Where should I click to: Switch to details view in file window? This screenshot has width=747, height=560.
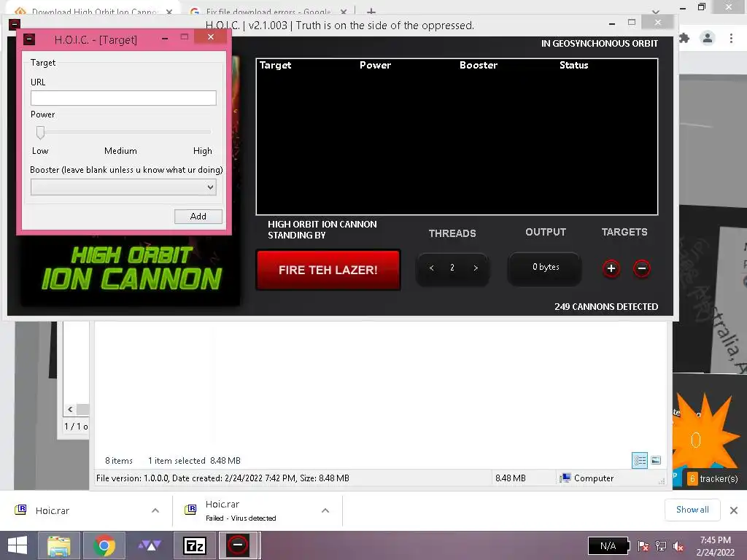tap(640, 460)
